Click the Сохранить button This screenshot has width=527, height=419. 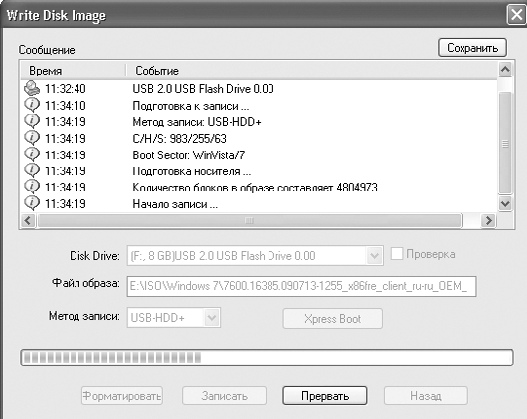[472, 48]
